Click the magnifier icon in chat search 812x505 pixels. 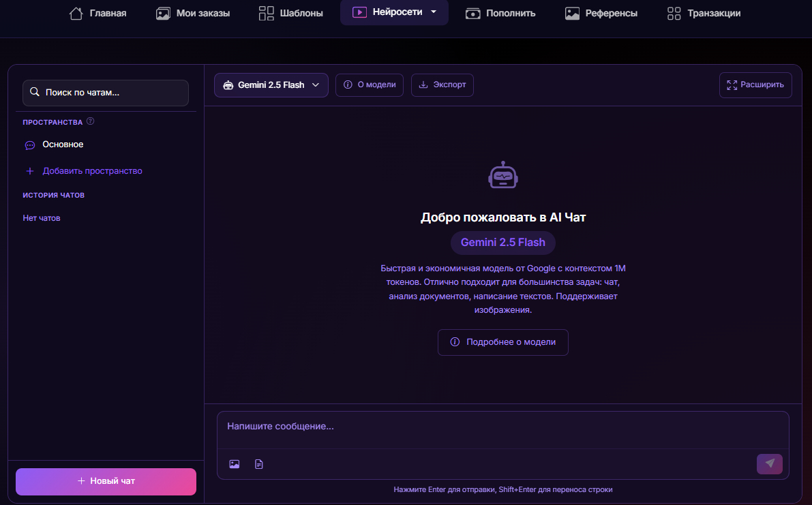pyautogui.click(x=35, y=92)
